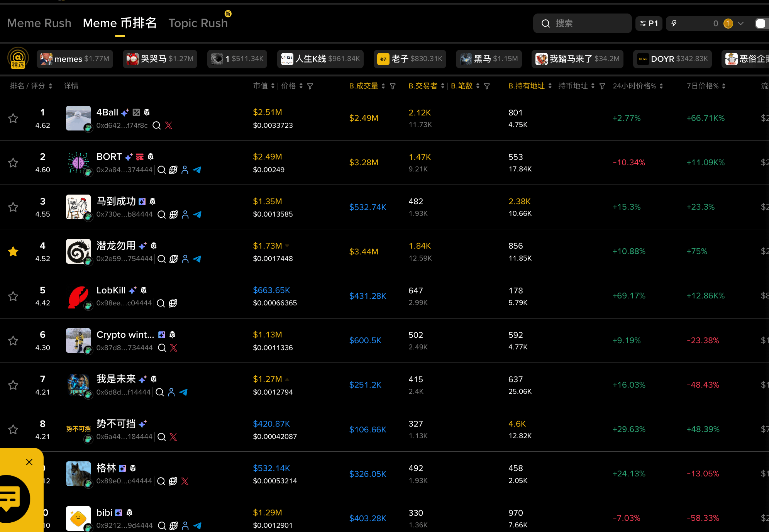Screen dimensions: 769x532
Task: Unfavorite 潜龙勿用 via gold star
Action: pyautogui.click(x=13, y=252)
